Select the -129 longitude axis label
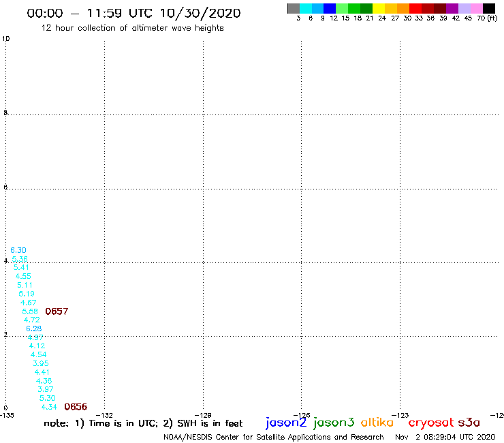 pos(203,415)
